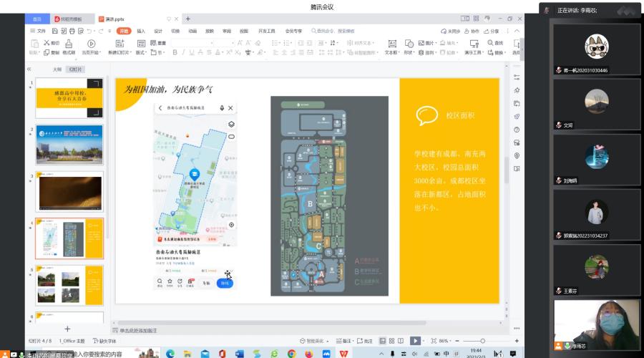Open the Insert ribbon tab
This screenshot has height=358, width=644.
coord(141,32)
